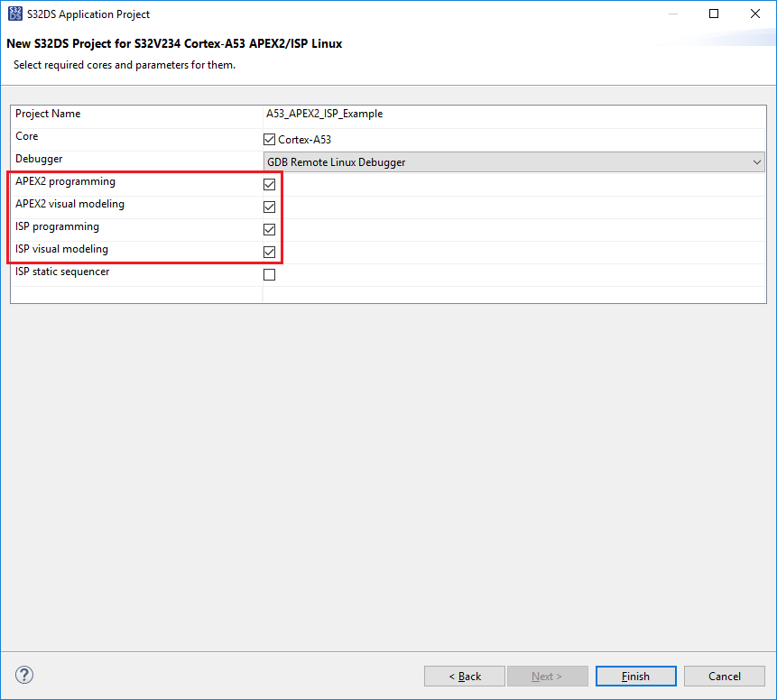Cancel the new project wizard
The width and height of the screenshot is (777, 700).
[x=724, y=676]
